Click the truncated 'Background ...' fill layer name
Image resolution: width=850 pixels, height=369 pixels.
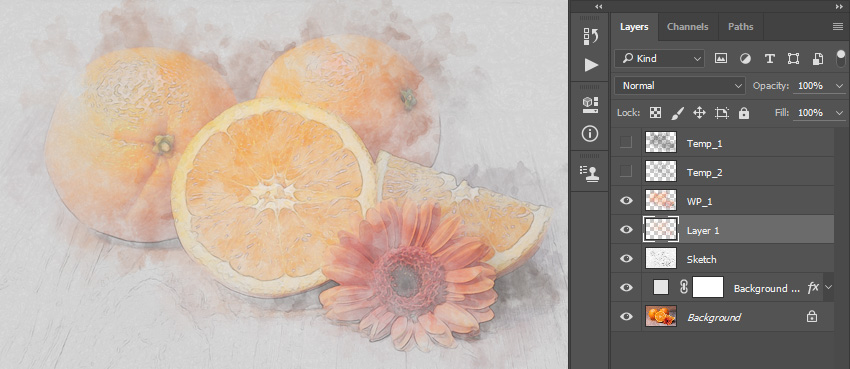(767, 289)
